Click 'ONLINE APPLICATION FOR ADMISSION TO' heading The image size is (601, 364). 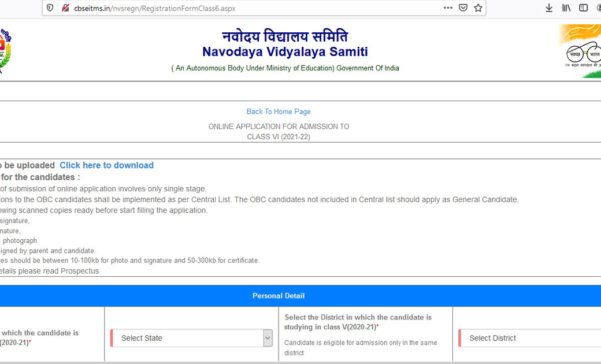pyautogui.click(x=279, y=127)
